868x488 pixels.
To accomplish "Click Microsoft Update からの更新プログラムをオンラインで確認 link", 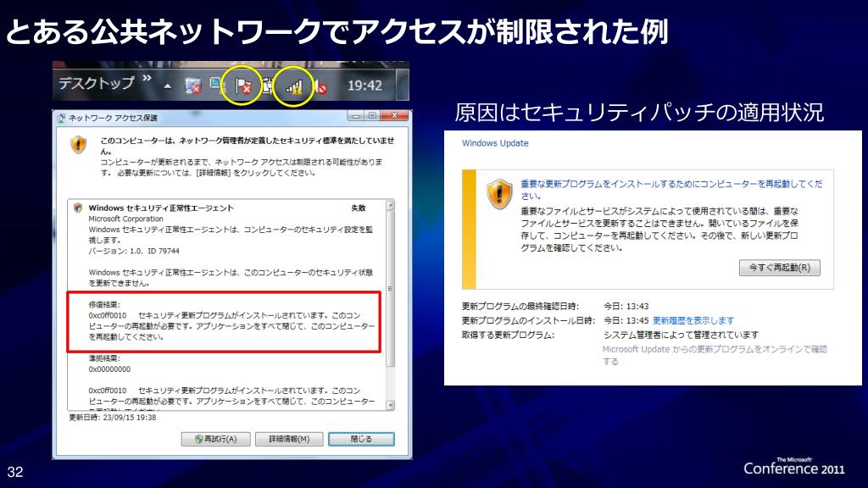I will pos(715,355).
